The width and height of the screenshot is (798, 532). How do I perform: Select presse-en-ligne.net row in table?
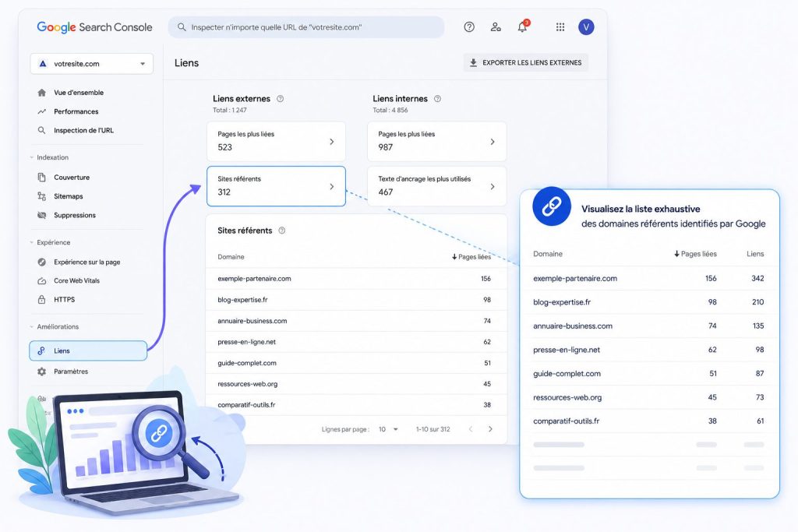click(x=355, y=342)
